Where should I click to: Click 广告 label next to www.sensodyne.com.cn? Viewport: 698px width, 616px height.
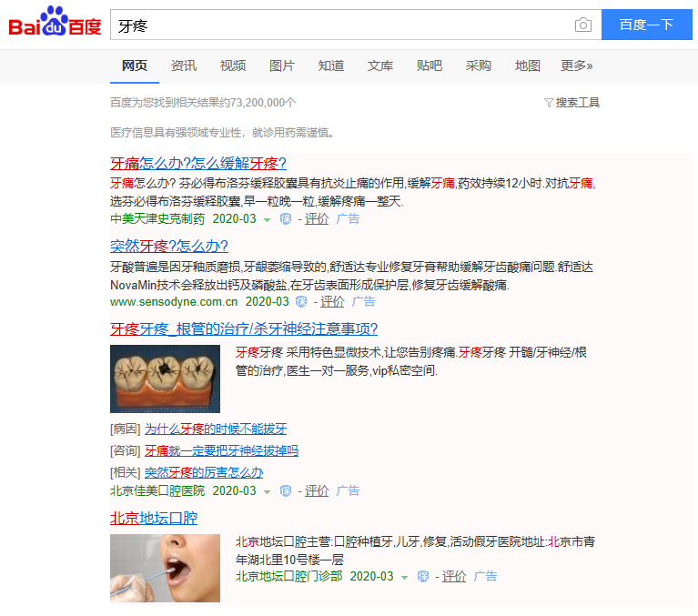(363, 302)
